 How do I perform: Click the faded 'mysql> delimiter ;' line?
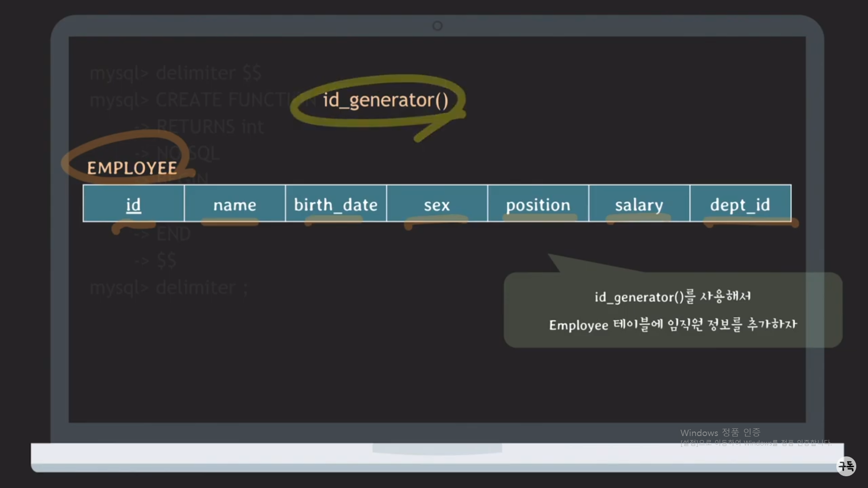pos(169,288)
